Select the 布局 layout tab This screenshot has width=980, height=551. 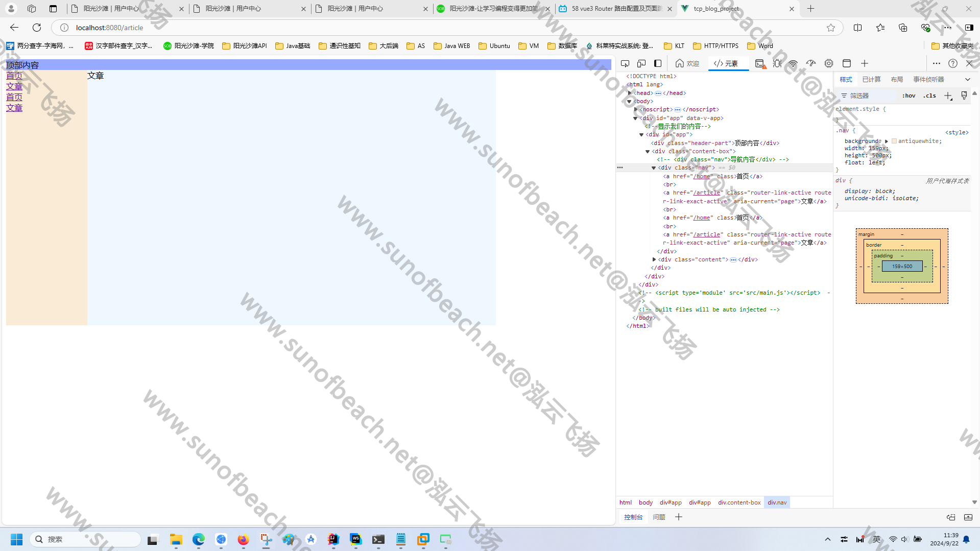897,79
